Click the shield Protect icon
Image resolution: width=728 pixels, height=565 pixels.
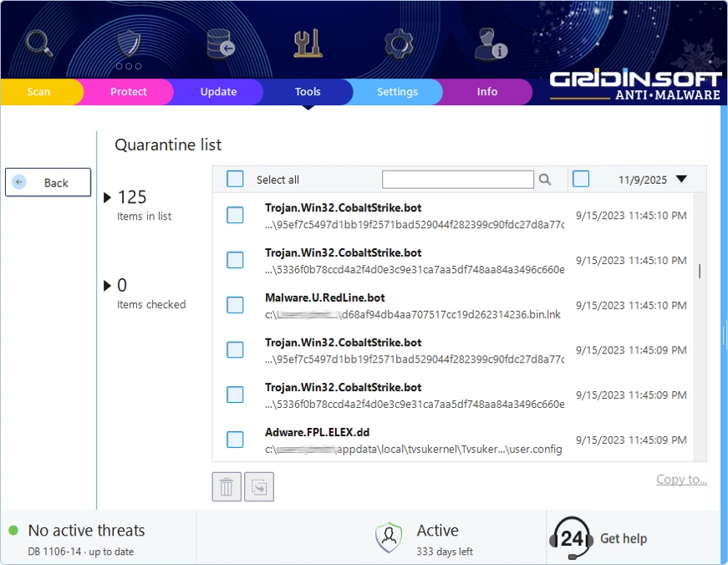click(129, 44)
